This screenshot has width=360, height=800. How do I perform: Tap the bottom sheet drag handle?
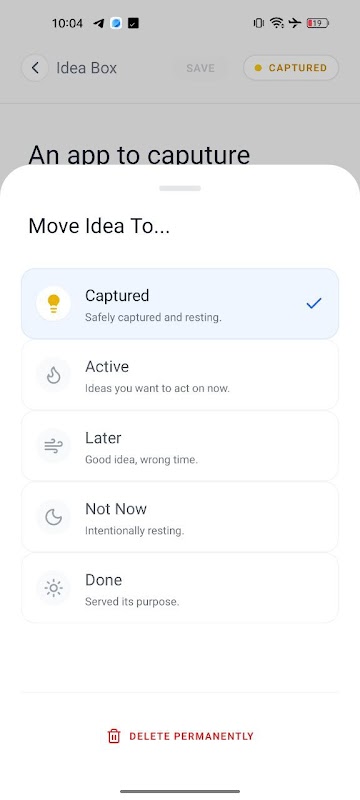(180, 188)
